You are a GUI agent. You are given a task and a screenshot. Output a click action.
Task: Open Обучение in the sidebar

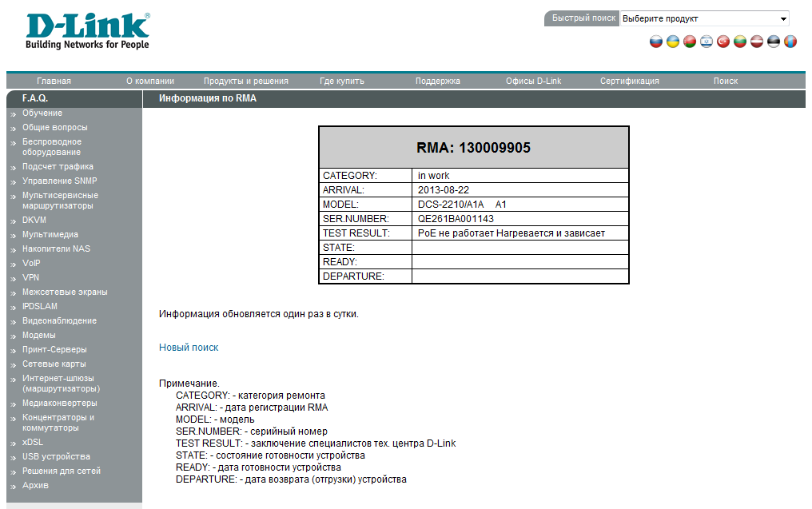coord(42,113)
